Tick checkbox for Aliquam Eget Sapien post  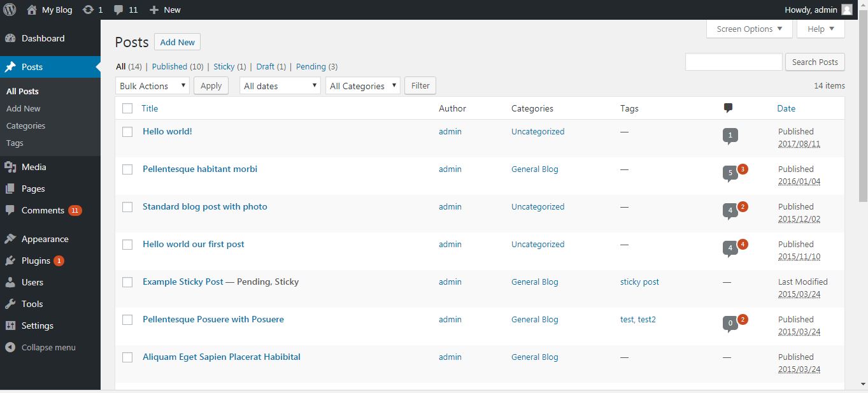pos(127,357)
